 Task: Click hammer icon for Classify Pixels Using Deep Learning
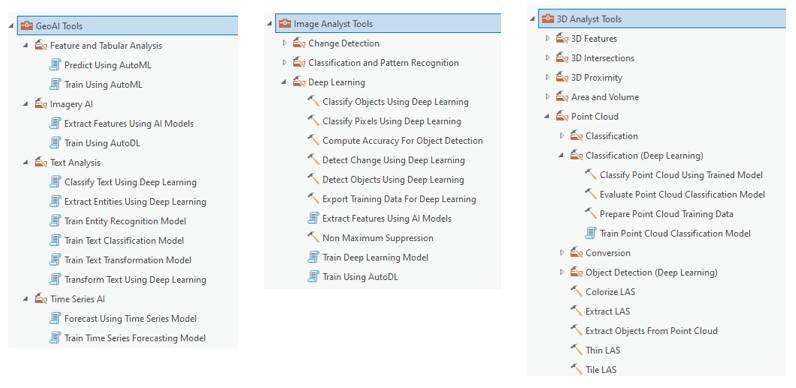[313, 121]
